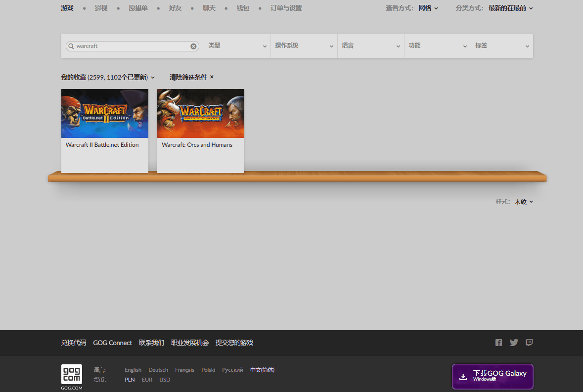Image resolution: width=583 pixels, height=392 pixels.
Task: Expand the 功能 filter dropdown
Action: 438,46
